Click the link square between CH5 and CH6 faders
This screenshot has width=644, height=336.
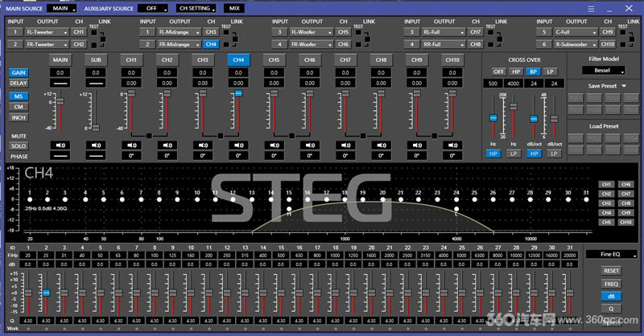pyautogui.click(x=292, y=136)
